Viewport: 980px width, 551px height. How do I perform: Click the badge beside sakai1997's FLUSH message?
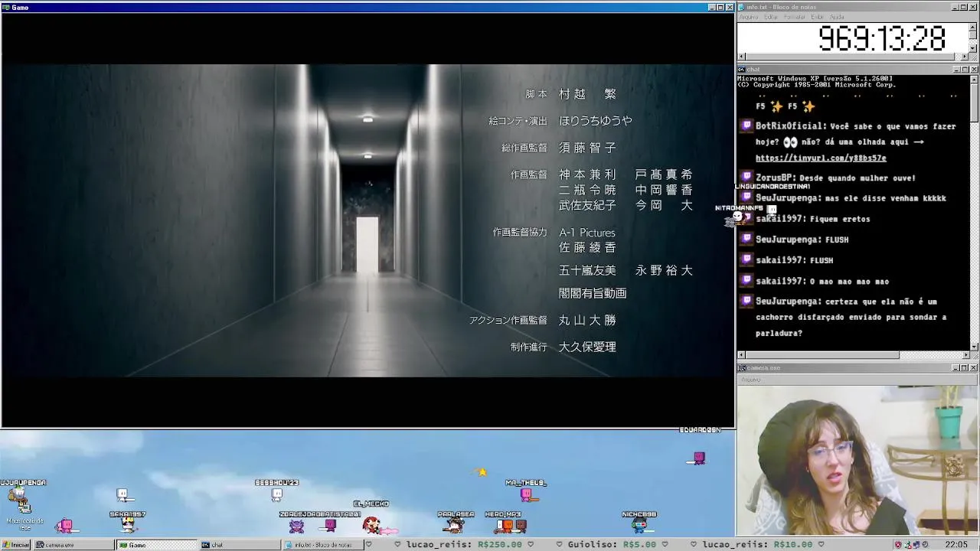coord(747,259)
